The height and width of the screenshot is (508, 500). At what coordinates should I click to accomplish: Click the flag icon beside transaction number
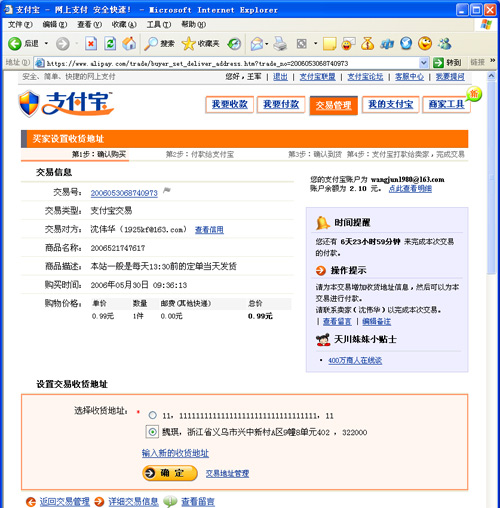[167, 191]
